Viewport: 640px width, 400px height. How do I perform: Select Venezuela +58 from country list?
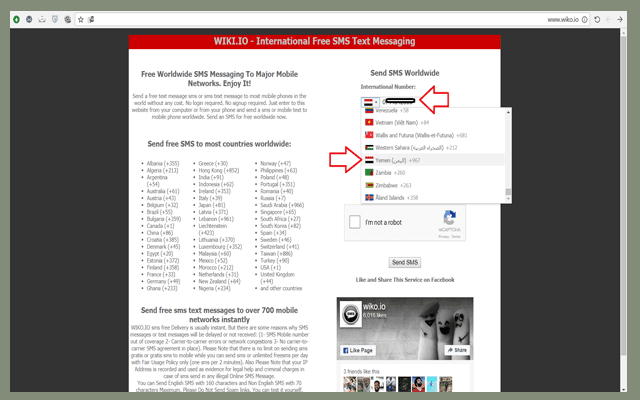[x=433, y=110]
